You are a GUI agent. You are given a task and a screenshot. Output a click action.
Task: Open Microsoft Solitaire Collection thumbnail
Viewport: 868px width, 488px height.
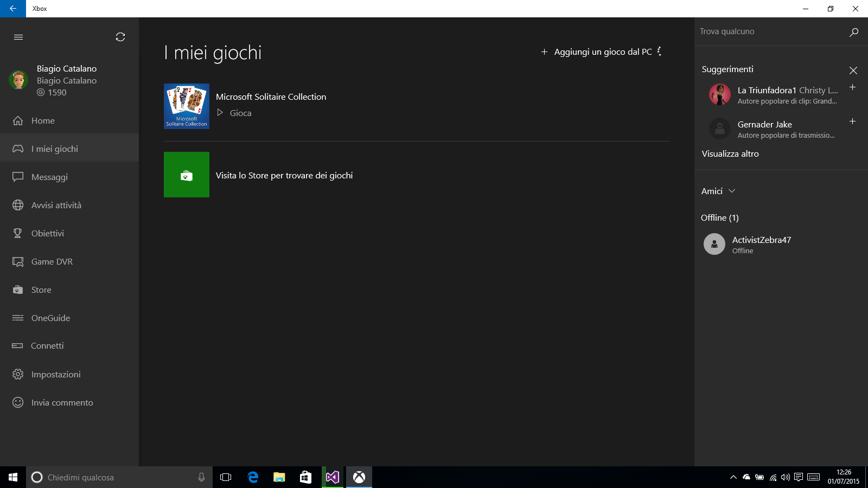187,106
